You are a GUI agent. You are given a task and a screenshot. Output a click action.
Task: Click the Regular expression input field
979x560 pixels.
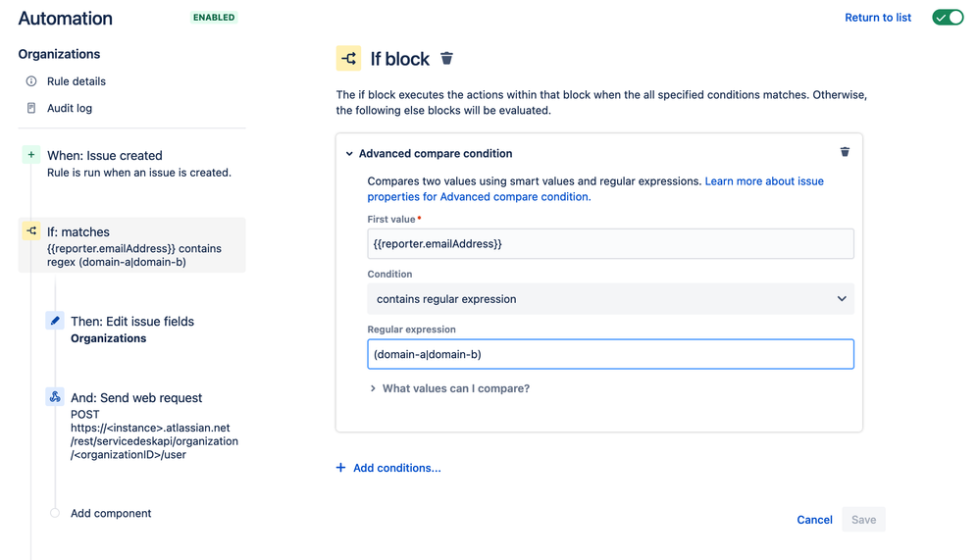pos(610,354)
